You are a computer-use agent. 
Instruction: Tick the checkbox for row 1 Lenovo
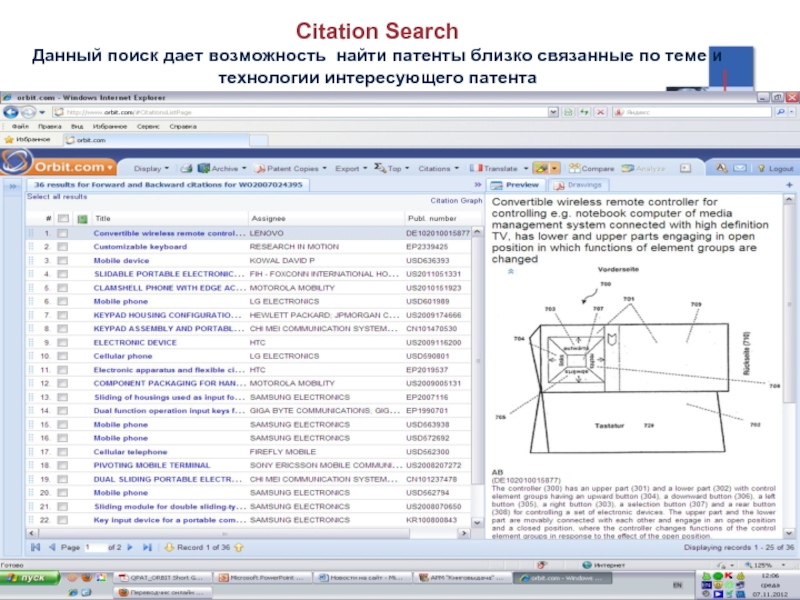pos(62,233)
